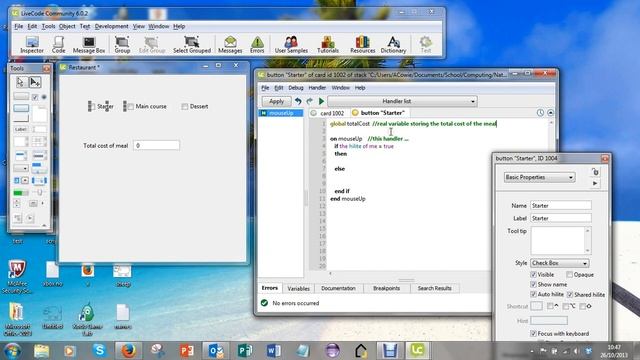
Task: Click the green Run arrow in script editor
Action: [x=321, y=101]
